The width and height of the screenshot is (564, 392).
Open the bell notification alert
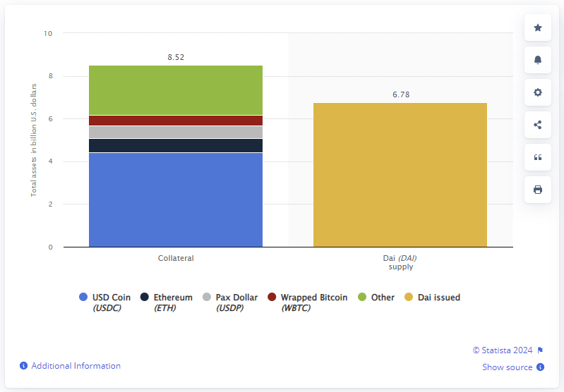point(538,60)
